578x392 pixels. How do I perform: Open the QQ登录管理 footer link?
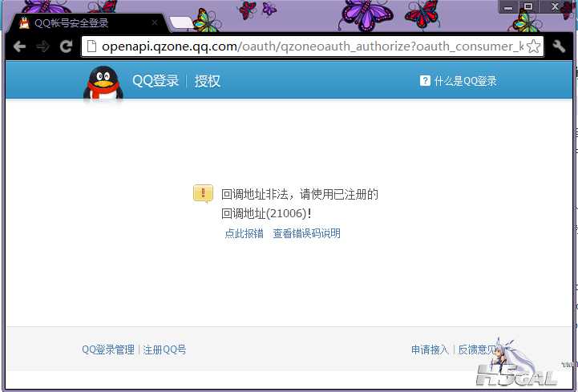[x=108, y=350]
